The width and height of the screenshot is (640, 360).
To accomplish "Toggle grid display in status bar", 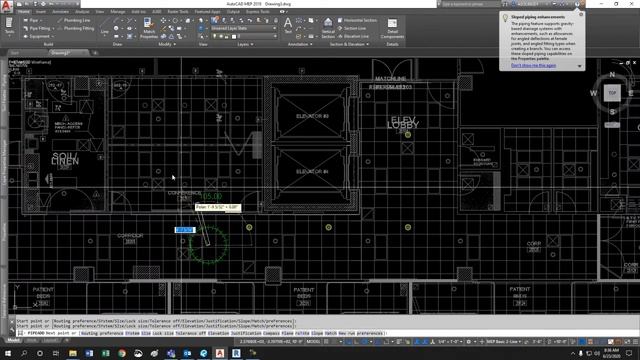I will 327,342.
